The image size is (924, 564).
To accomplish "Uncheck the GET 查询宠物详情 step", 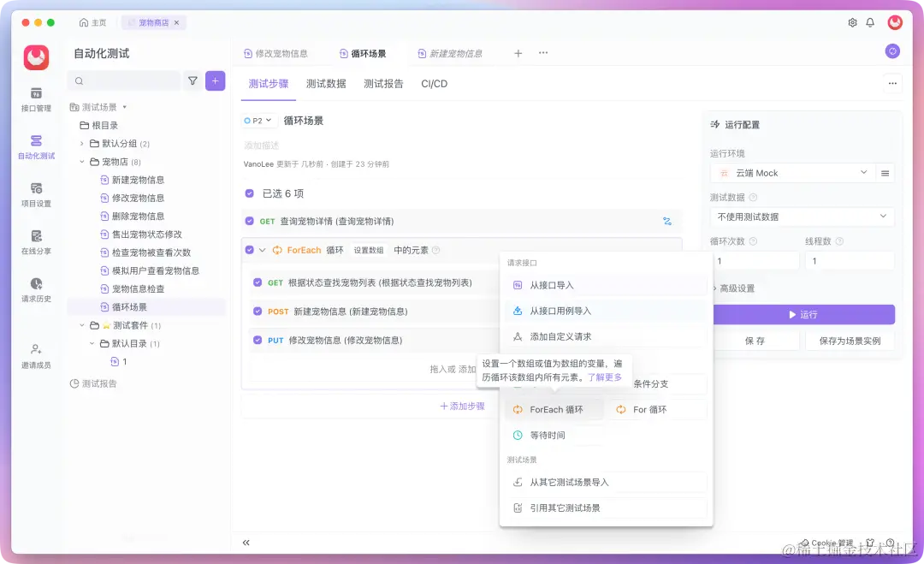I will click(252, 220).
